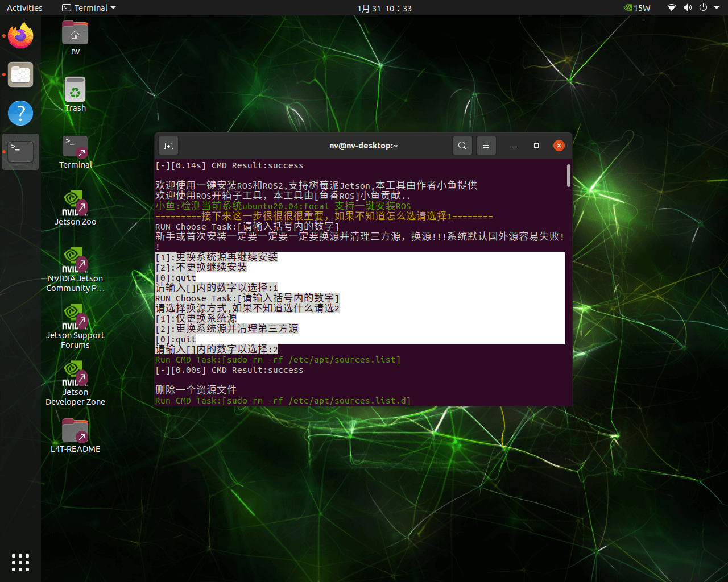This screenshot has width=728, height=582.
Task: Open the date and time panel
Action: point(384,8)
